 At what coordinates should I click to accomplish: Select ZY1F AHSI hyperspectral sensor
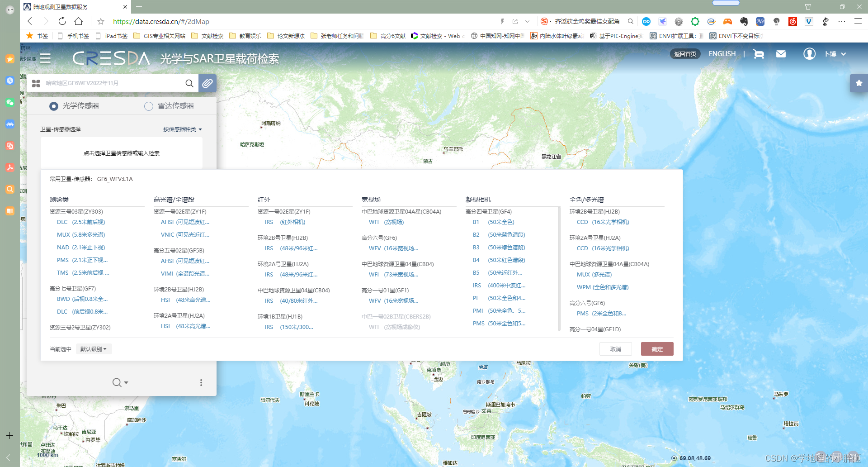tap(185, 222)
